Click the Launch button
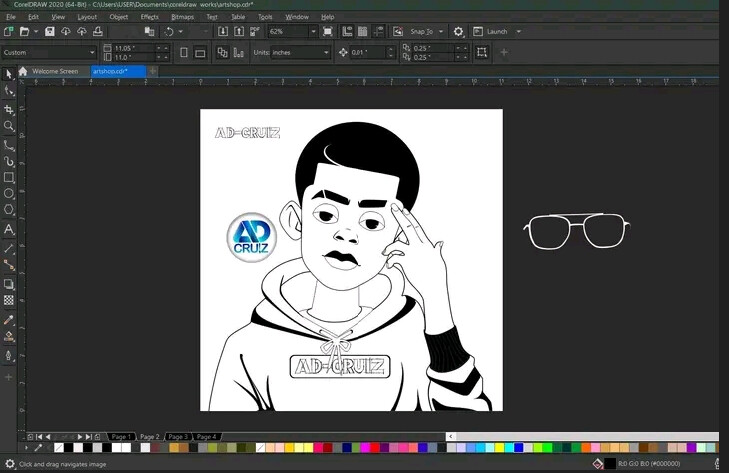Screen dimensions: 729x473 [497, 32]
